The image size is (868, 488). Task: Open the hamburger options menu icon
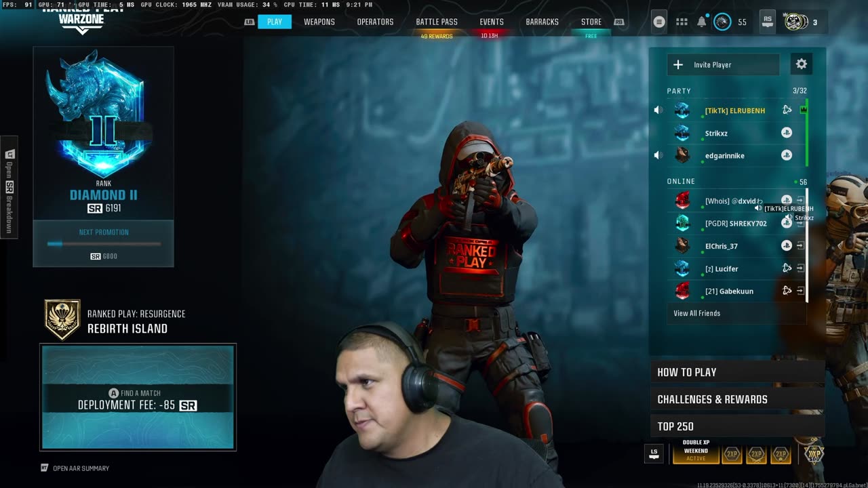[658, 22]
